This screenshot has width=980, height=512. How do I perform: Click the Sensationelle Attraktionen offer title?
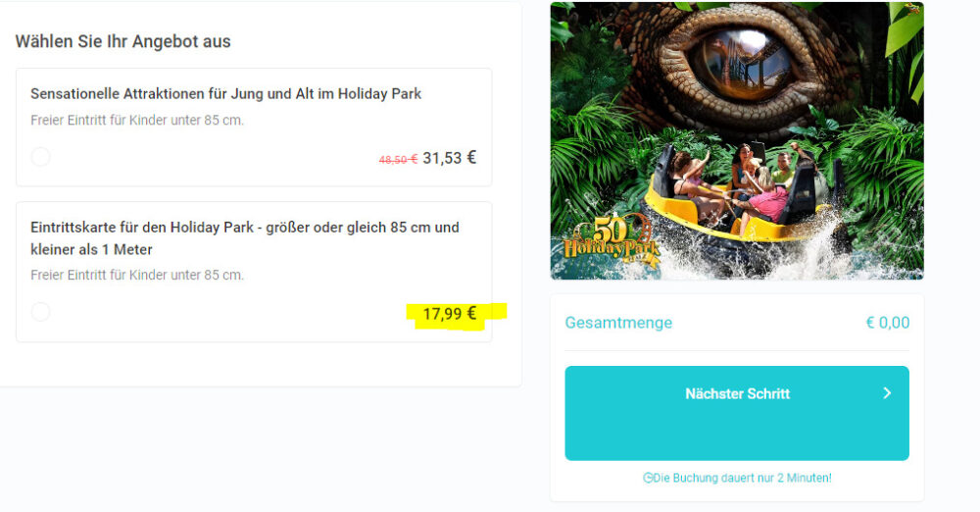coord(225,94)
